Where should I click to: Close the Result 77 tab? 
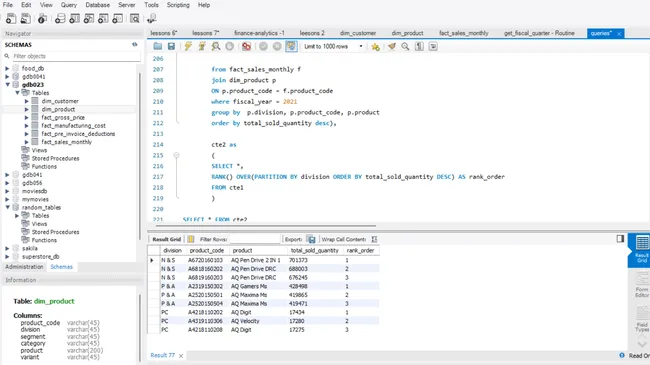[181, 356]
